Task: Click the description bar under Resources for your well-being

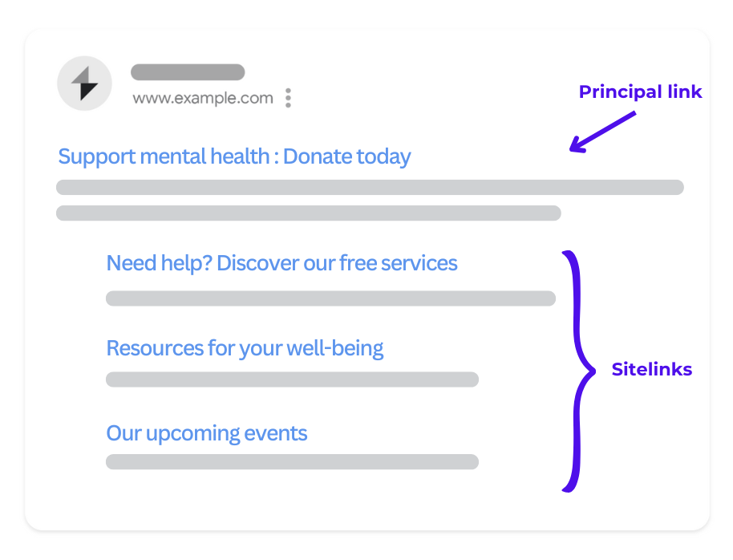Action: click(x=292, y=379)
